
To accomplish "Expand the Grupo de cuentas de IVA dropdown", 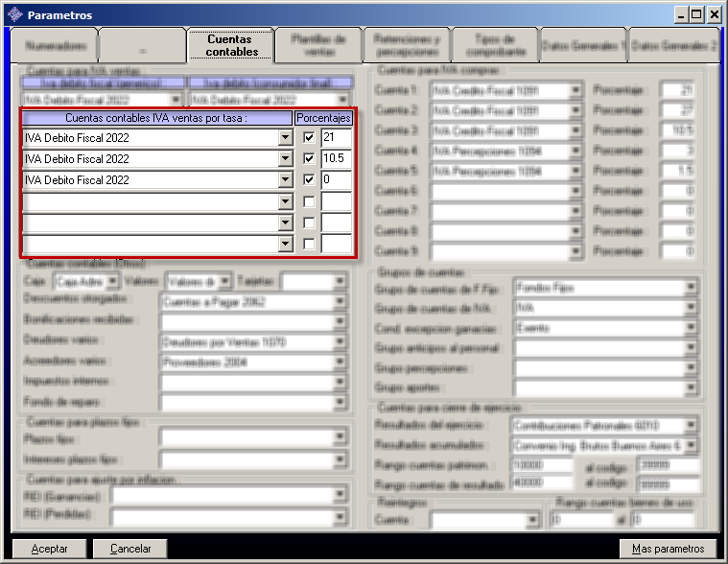I will tap(692, 308).
